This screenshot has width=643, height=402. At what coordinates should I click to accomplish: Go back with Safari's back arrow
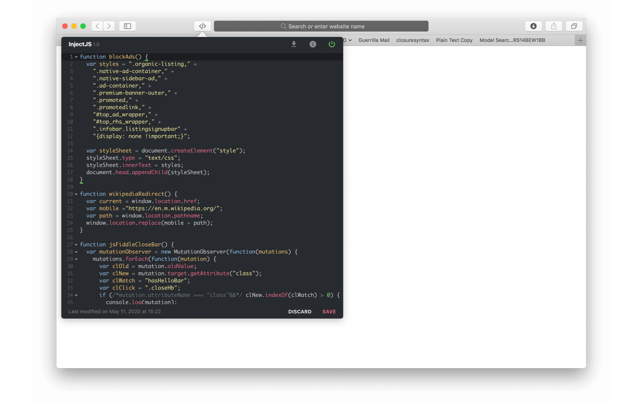(x=97, y=26)
